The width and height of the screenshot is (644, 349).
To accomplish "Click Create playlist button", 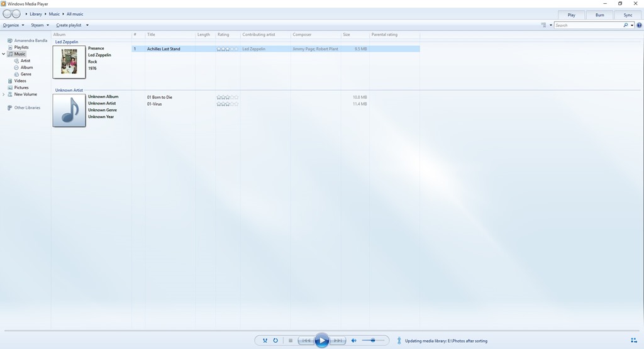I will pyautogui.click(x=69, y=25).
